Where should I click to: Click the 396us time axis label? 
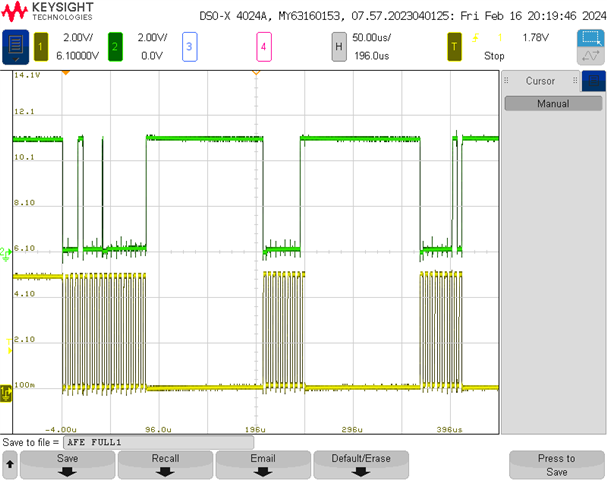[x=449, y=429]
